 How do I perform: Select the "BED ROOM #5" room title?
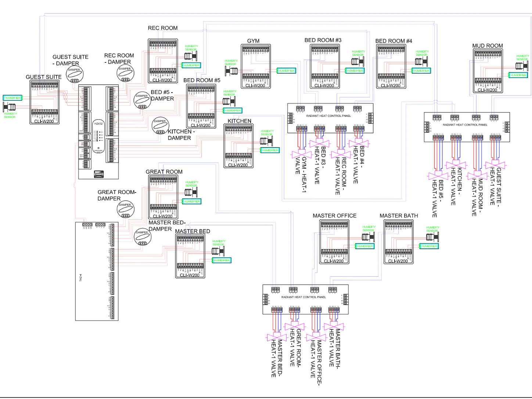tap(202, 80)
